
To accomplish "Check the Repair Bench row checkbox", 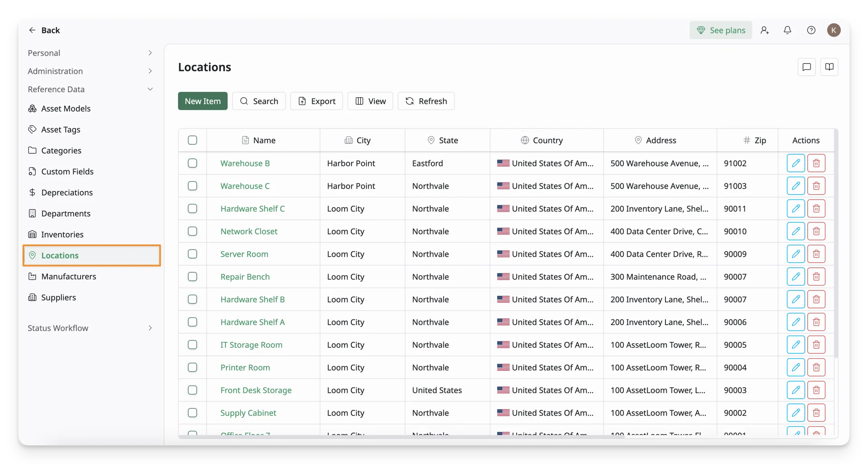I will pyautogui.click(x=193, y=276).
